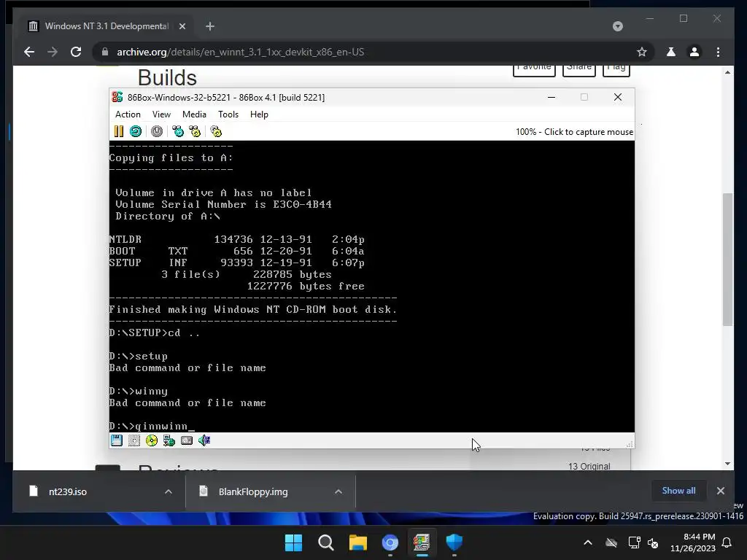Click the '13 Original' text on archive.org
The image size is (747, 560).
click(x=589, y=466)
